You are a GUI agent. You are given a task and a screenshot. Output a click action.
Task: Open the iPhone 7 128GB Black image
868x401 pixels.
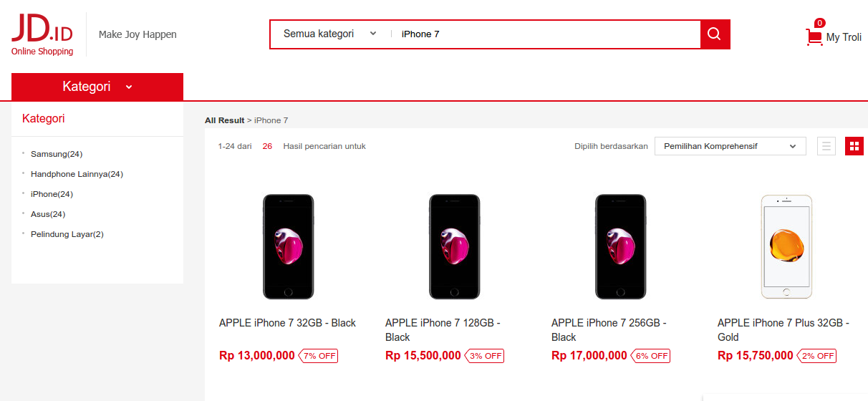(454, 246)
